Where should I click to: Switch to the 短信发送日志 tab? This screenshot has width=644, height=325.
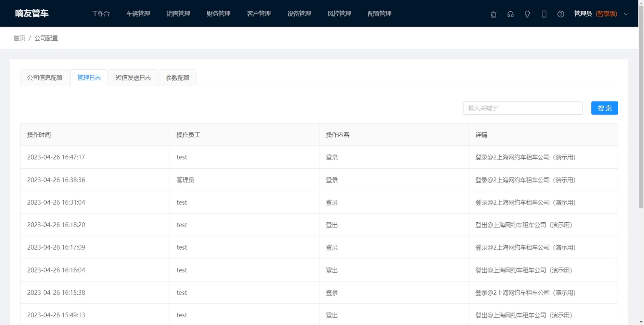click(x=133, y=78)
